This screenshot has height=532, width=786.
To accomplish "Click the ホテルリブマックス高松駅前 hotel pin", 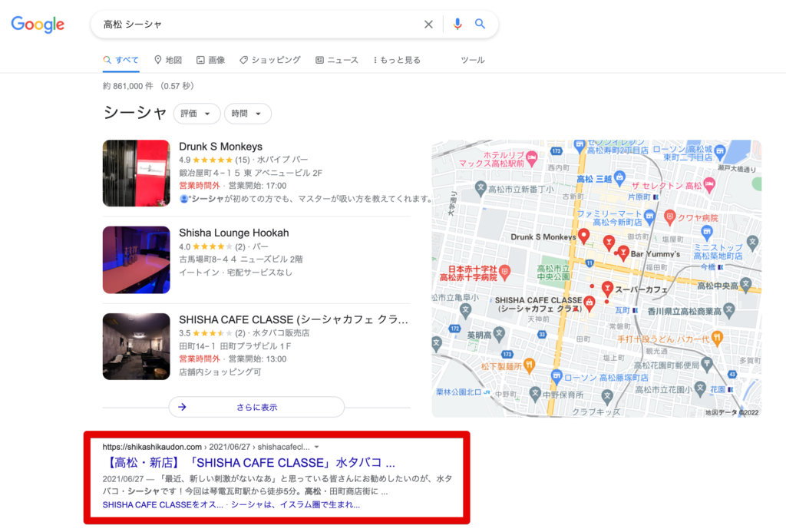I will [532, 158].
